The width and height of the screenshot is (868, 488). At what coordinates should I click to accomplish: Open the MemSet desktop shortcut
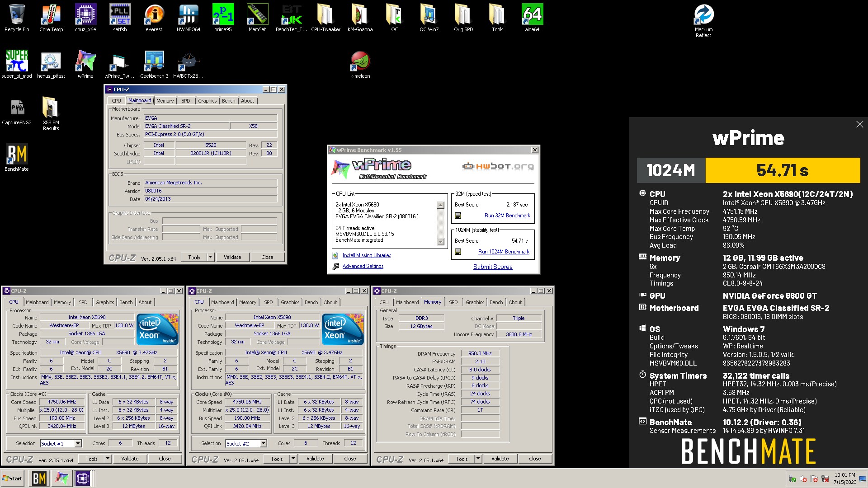pyautogui.click(x=257, y=18)
